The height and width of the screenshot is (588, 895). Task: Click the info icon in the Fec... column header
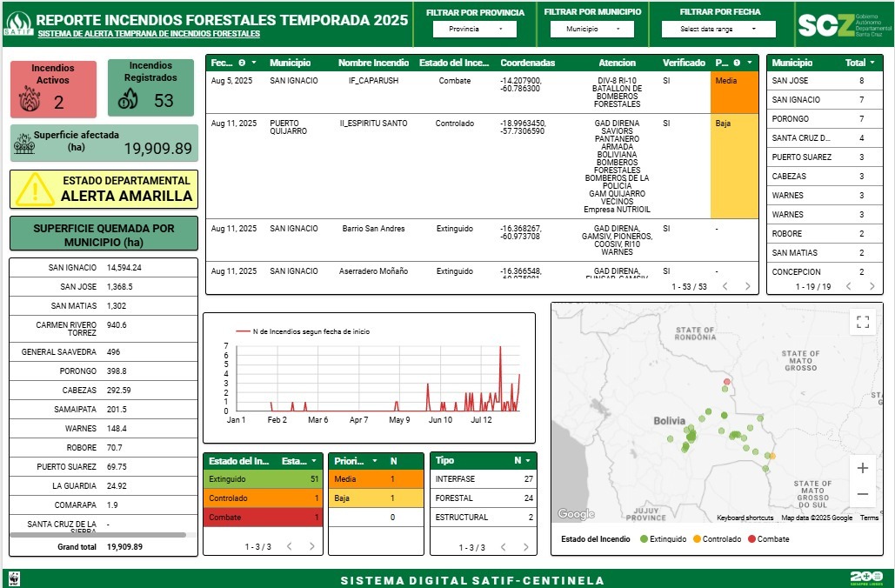click(x=242, y=63)
